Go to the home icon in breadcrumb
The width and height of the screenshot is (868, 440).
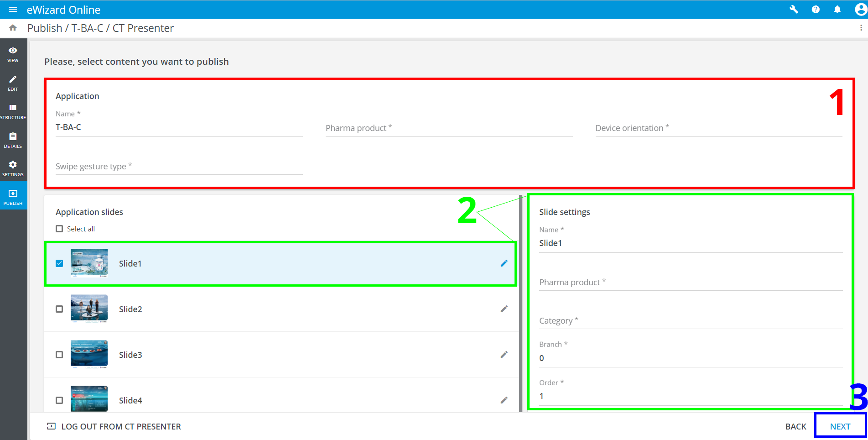click(x=13, y=28)
